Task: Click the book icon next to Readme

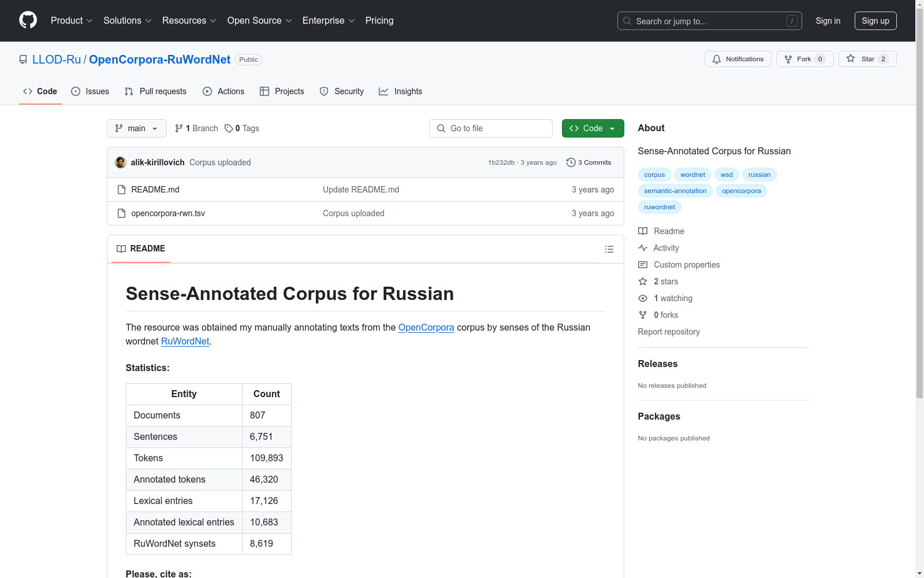Action: point(643,231)
